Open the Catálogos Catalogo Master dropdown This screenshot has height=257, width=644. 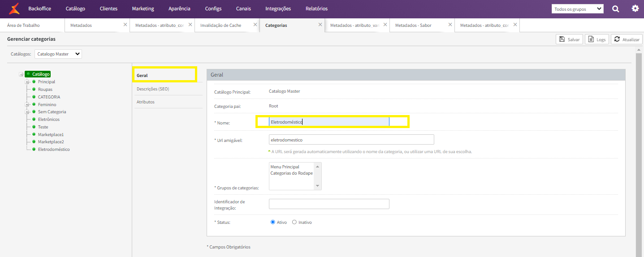(x=58, y=54)
